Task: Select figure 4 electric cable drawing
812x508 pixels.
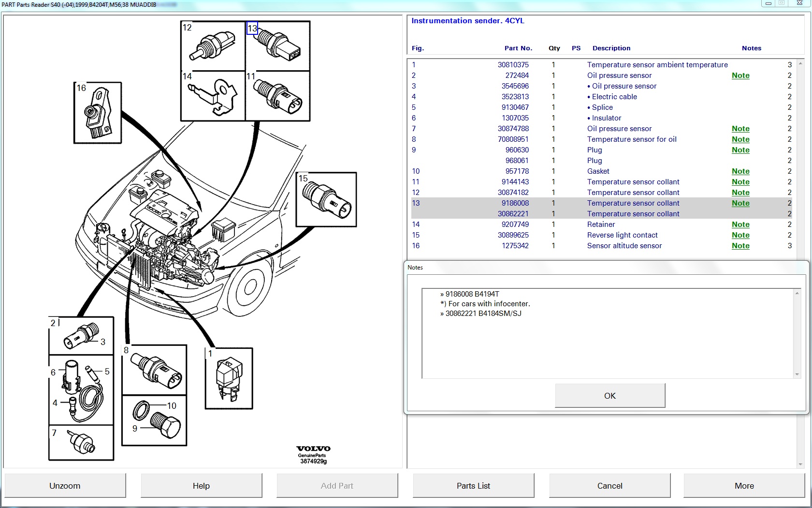Action: tap(73, 405)
